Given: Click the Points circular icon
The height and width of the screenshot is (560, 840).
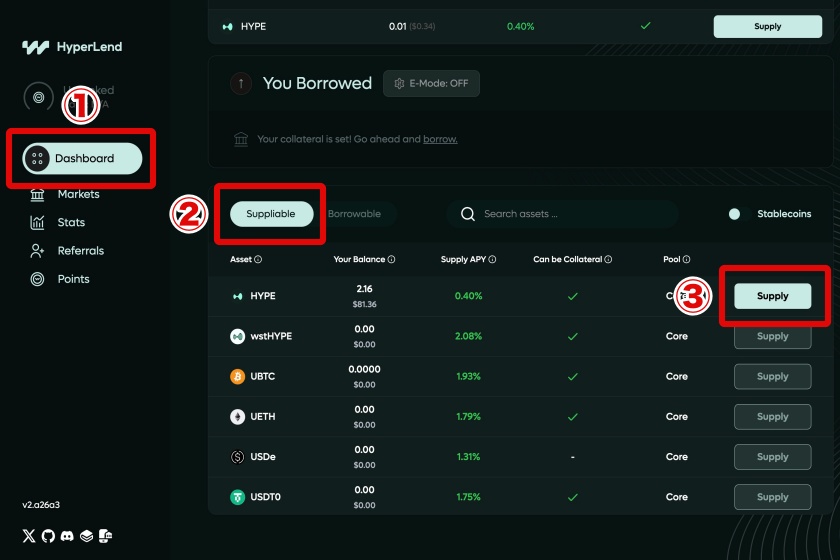Looking at the screenshot, I should tap(37, 279).
